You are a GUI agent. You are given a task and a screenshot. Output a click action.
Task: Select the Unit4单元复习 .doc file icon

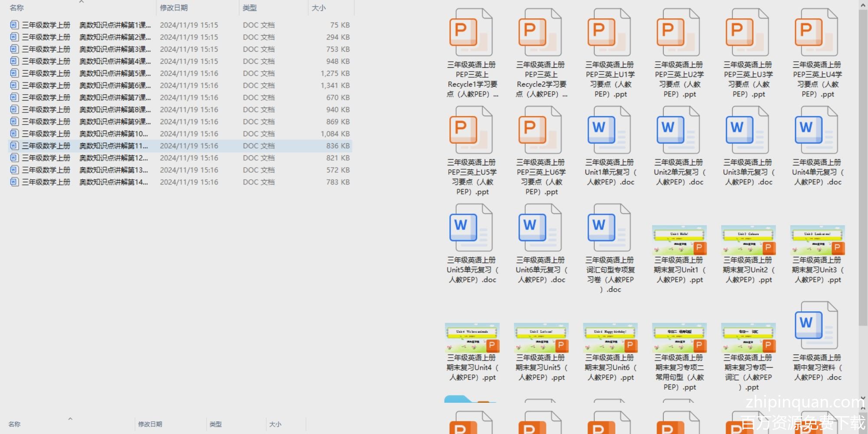pos(816,130)
